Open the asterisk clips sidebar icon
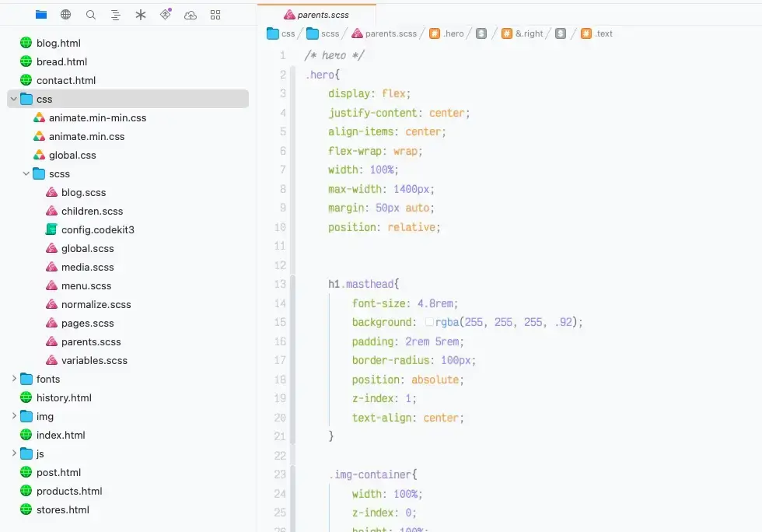The height and width of the screenshot is (532, 762). 141,15
